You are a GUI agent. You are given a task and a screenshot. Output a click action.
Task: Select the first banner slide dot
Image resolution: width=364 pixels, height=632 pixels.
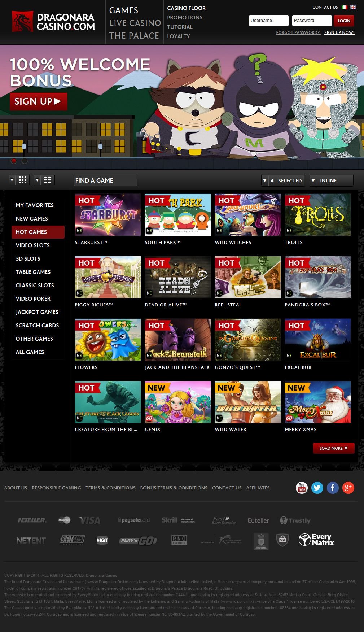tap(14, 161)
